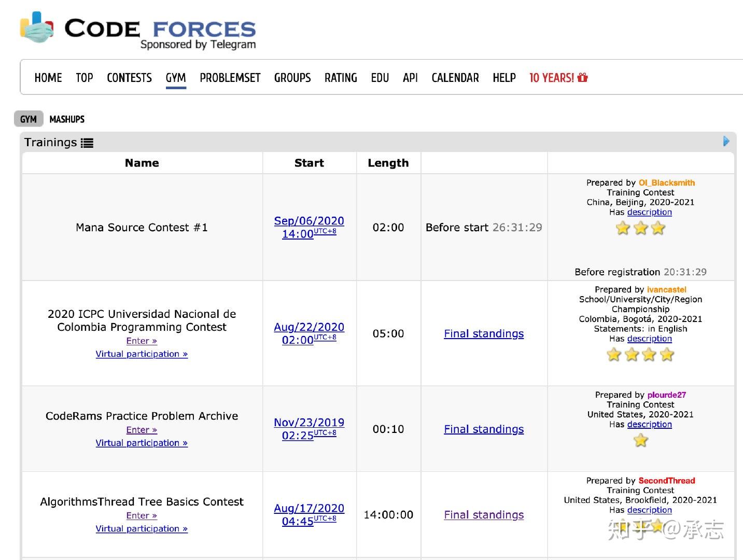This screenshot has height=560, width=743.
Task: Click the SecondThread username link
Action: point(668,480)
